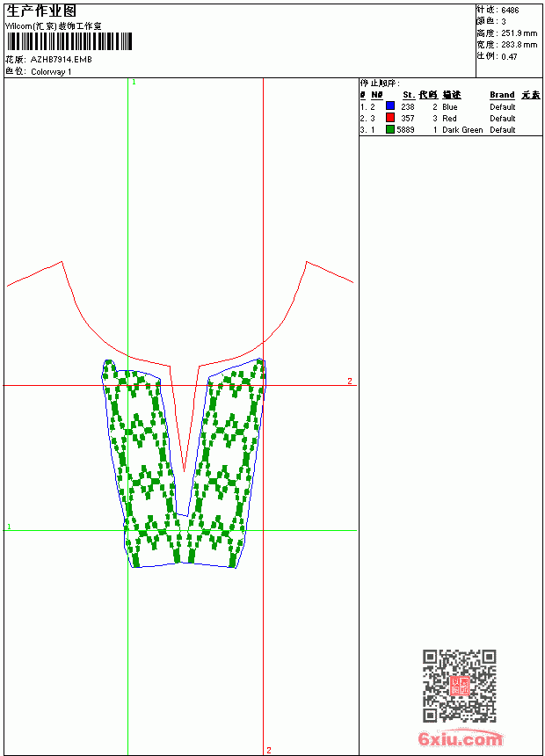
Task: Select the red V-neckline outline point
Action: 184,470
